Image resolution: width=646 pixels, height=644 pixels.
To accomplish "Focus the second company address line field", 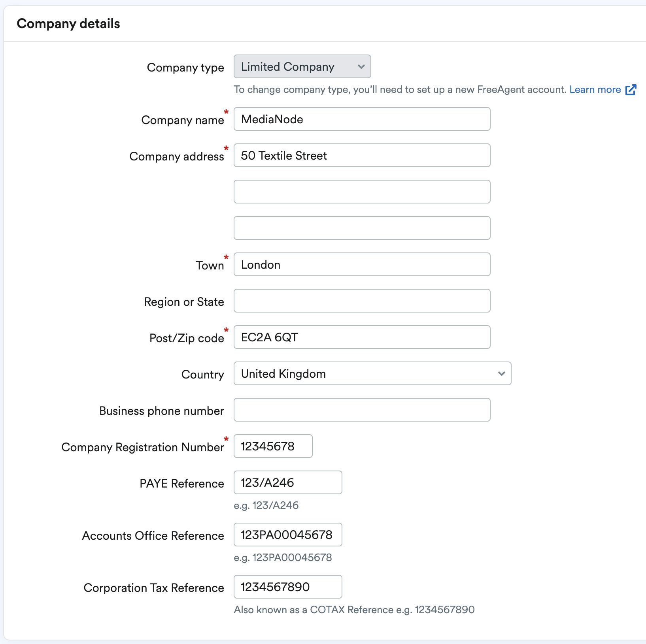I will tap(362, 192).
